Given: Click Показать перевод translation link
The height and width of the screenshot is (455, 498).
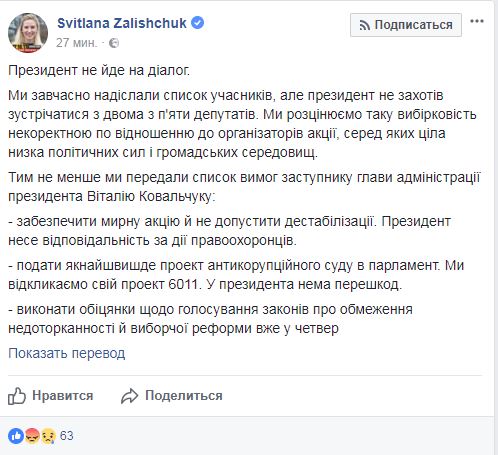Looking at the screenshot, I should (67, 353).
